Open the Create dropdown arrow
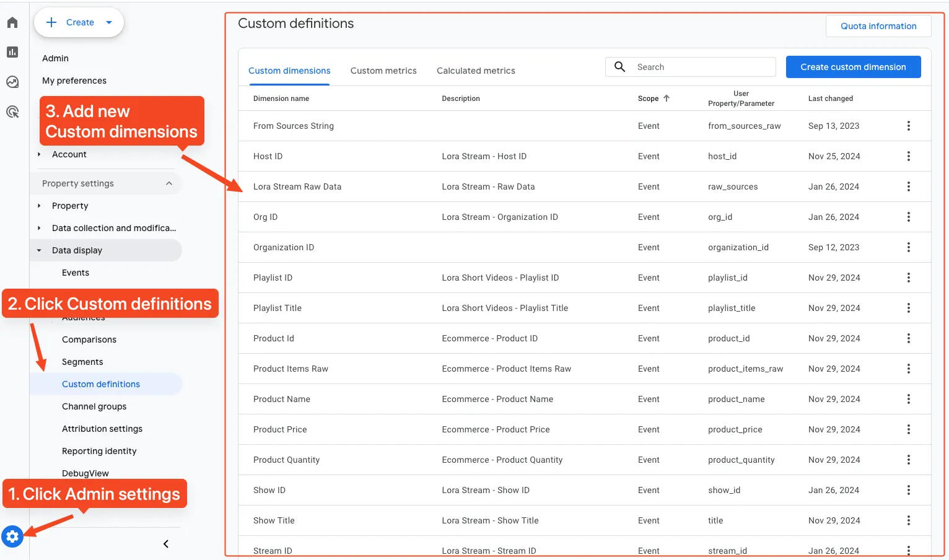The image size is (949, 560). tap(109, 22)
